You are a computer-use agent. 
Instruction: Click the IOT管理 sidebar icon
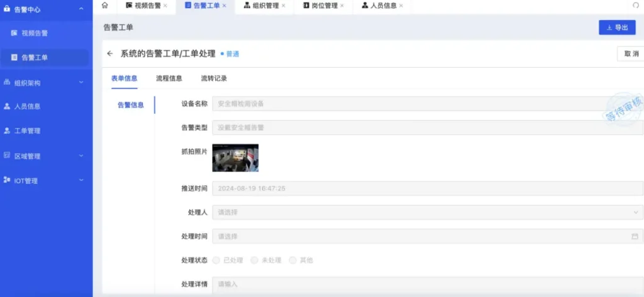point(6,180)
